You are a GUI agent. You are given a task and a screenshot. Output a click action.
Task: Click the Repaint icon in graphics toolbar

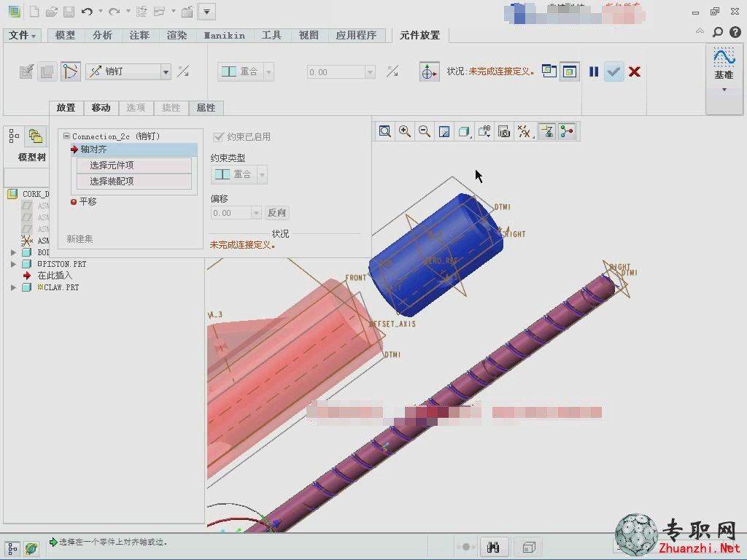[444, 131]
